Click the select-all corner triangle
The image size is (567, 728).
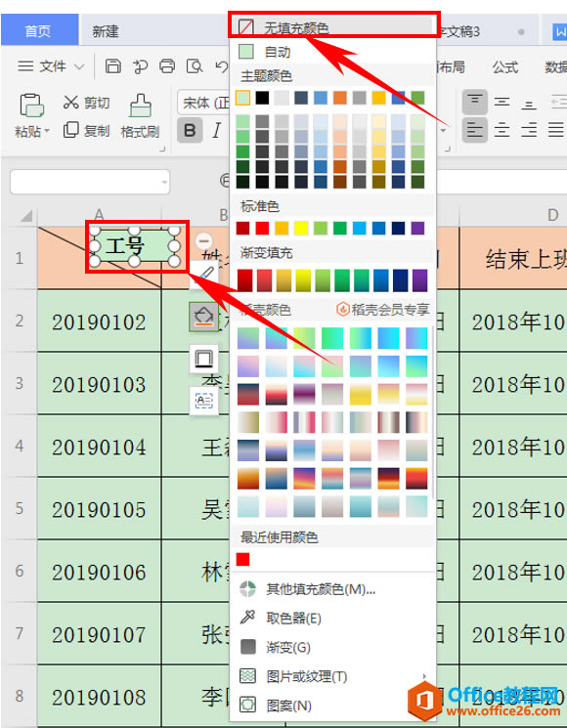pos(26,216)
